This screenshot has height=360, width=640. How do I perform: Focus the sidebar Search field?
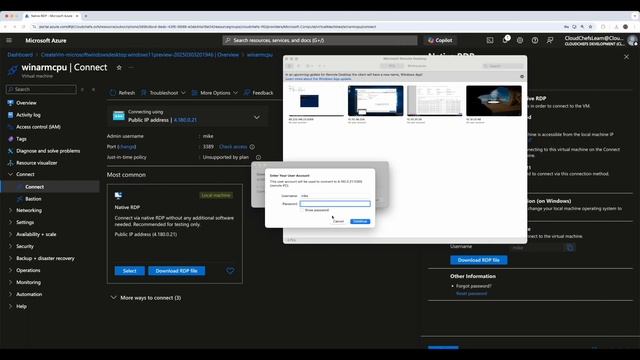coord(41,89)
